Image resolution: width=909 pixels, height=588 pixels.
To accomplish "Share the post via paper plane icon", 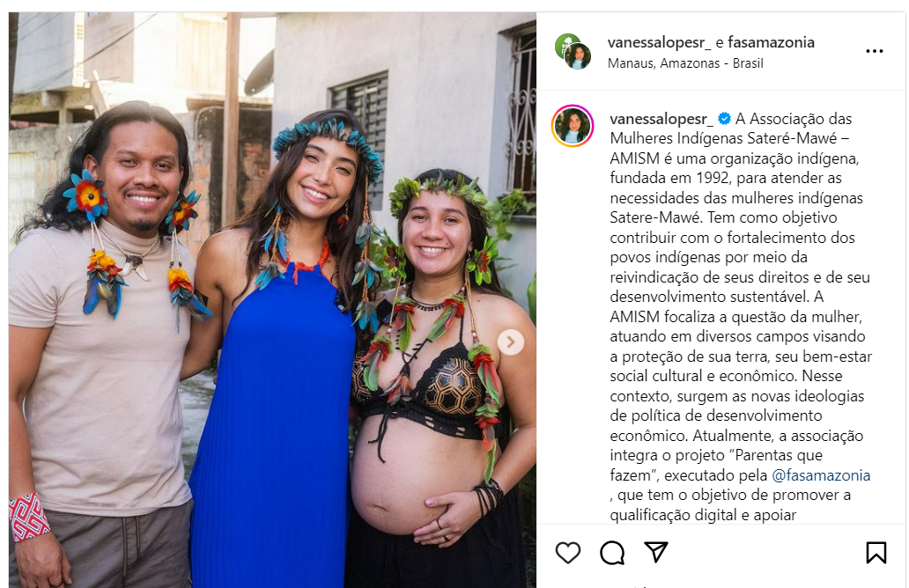I will [656, 552].
